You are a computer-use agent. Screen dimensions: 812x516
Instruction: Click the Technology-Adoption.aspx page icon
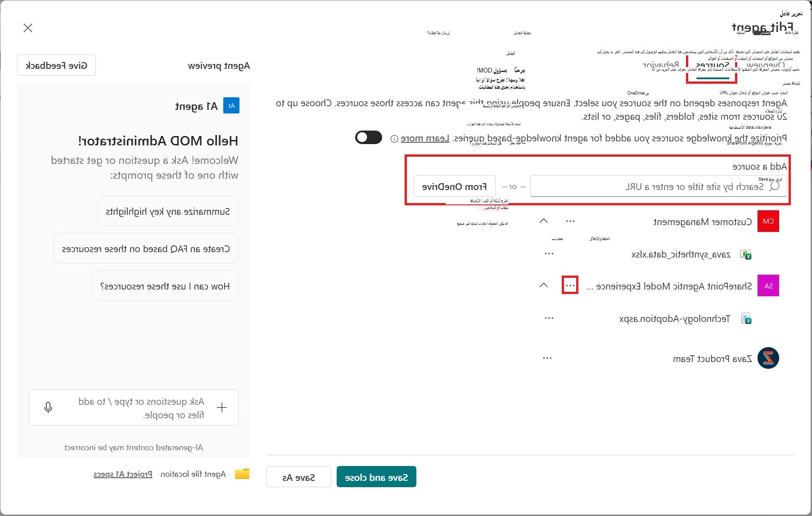tap(746, 319)
